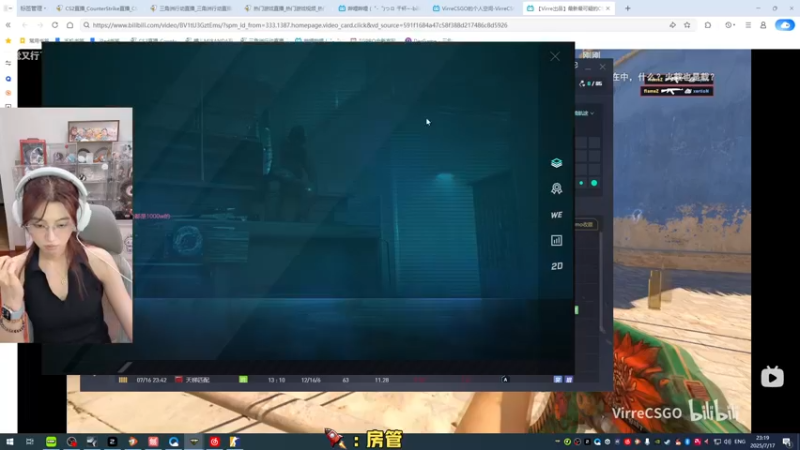Click the demo button in background client
The width and height of the screenshot is (800, 450).
585,224
